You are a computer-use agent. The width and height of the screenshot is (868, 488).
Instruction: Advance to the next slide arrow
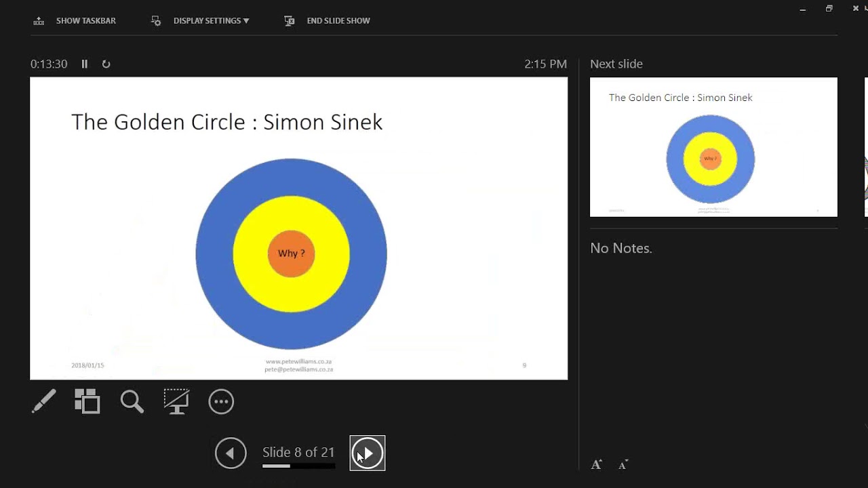pyautogui.click(x=368, y=453)
